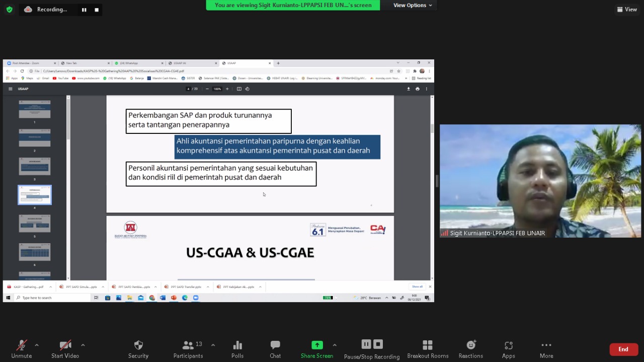Select page 5 thumbnail in PDF sidebar
644x362 pixels.
click(35, 224)
